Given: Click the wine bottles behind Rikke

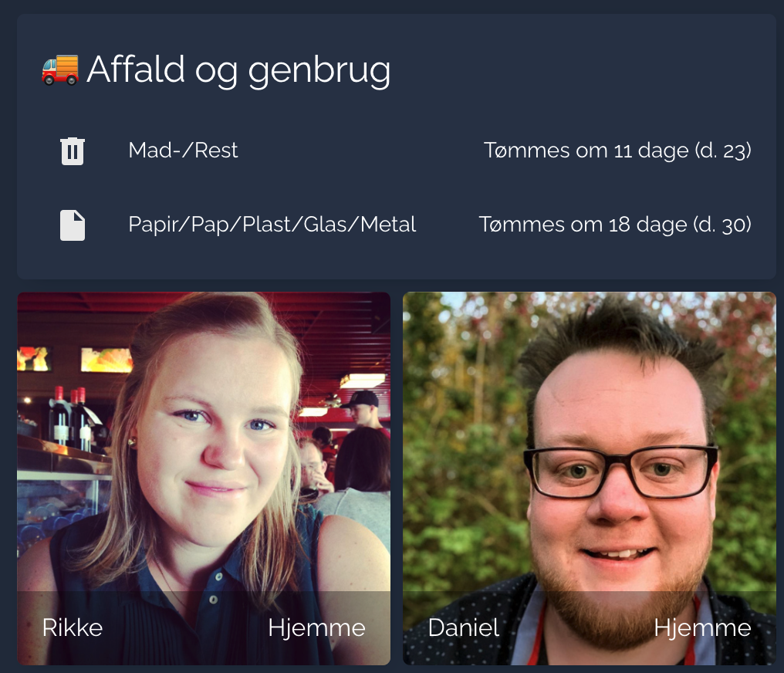Looking at the screenshot, I should pos(70,418).
